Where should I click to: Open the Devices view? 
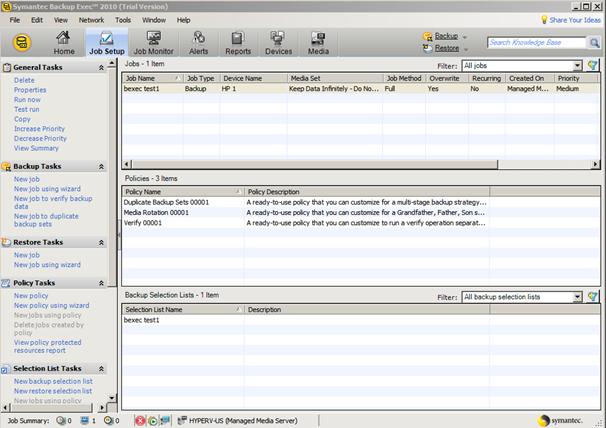278,43
